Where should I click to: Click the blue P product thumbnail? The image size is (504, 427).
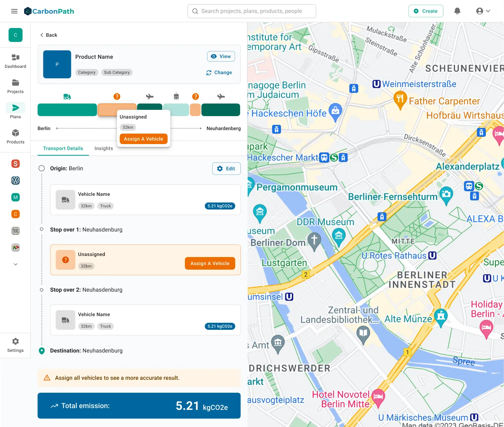pos(57,64)
